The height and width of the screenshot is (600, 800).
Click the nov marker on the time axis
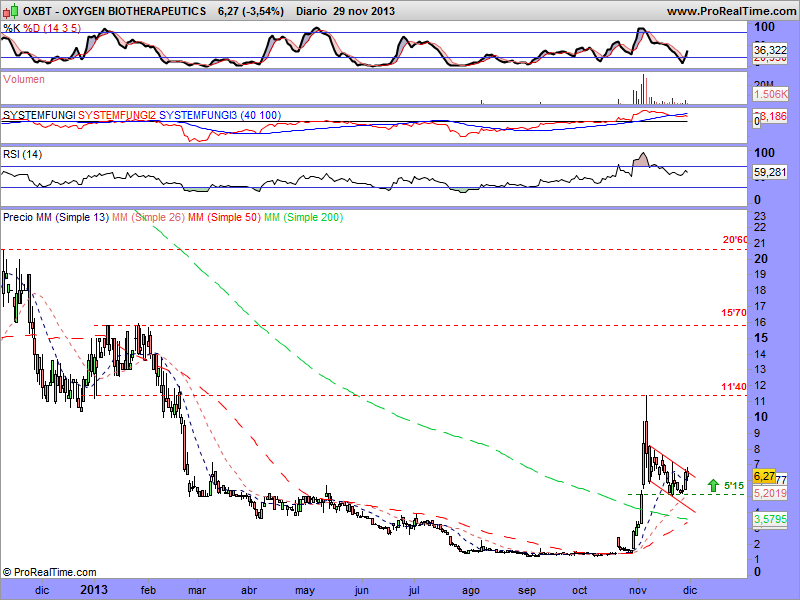(x=638, y=590)
